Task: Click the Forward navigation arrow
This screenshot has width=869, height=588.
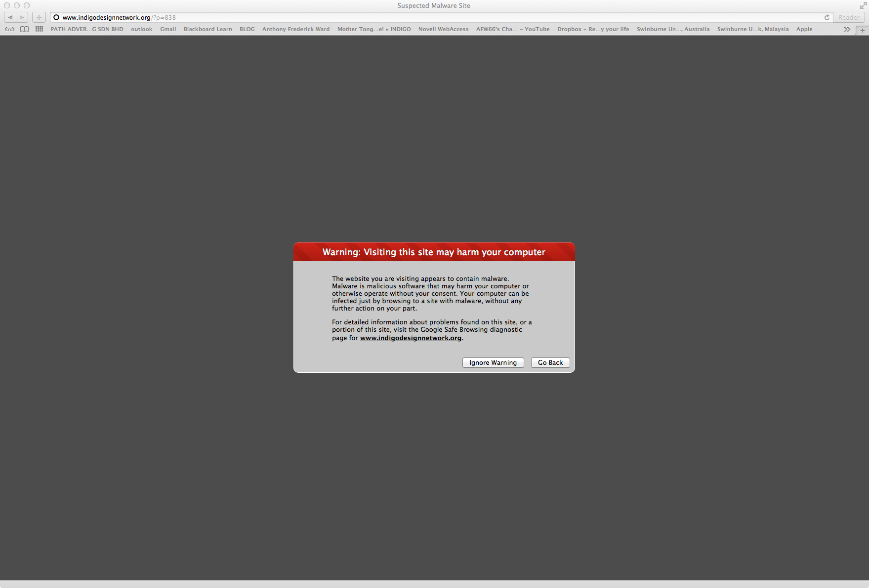Action: [22, 17]
